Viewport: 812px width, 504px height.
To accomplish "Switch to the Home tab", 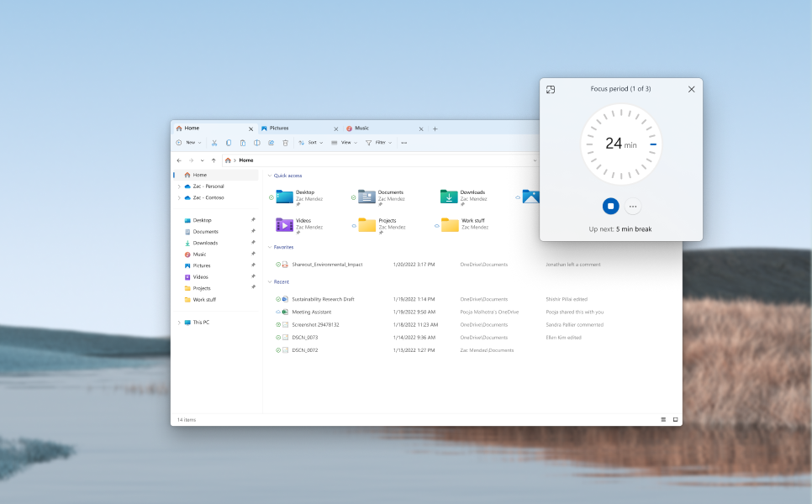I will coord(214,129).
